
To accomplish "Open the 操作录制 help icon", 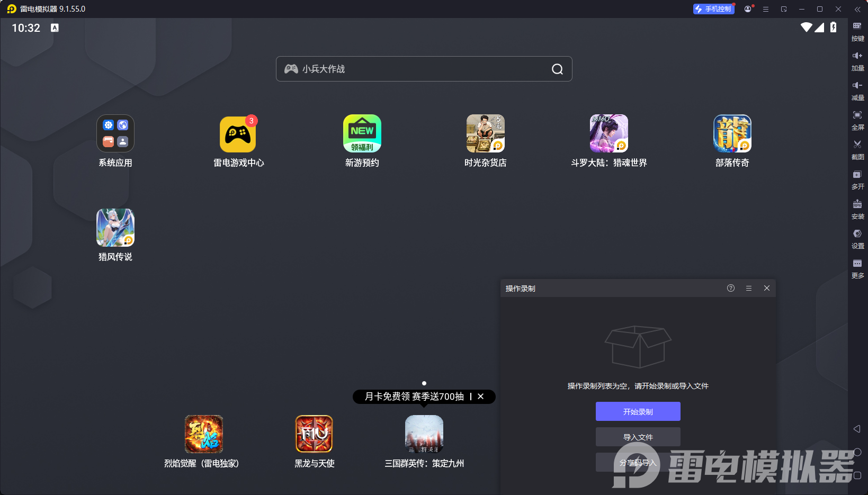I will point(731,288).
